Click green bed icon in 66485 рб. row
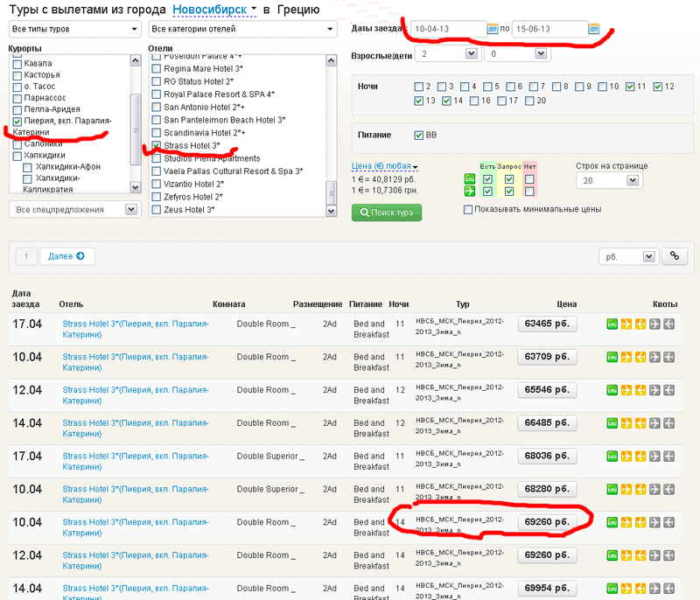This screenshot has height=600, width=700. (612, 423)
